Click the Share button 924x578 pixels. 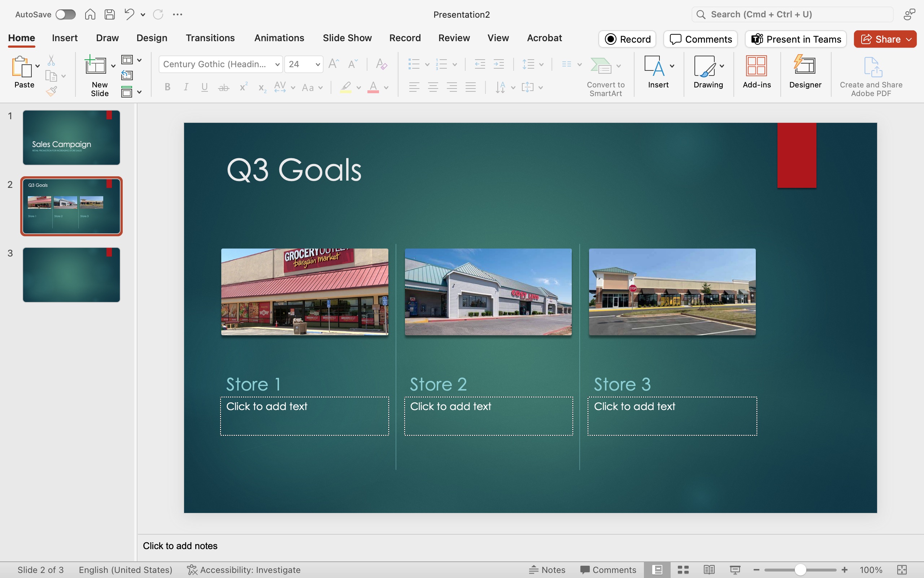[x=885, y=39]
